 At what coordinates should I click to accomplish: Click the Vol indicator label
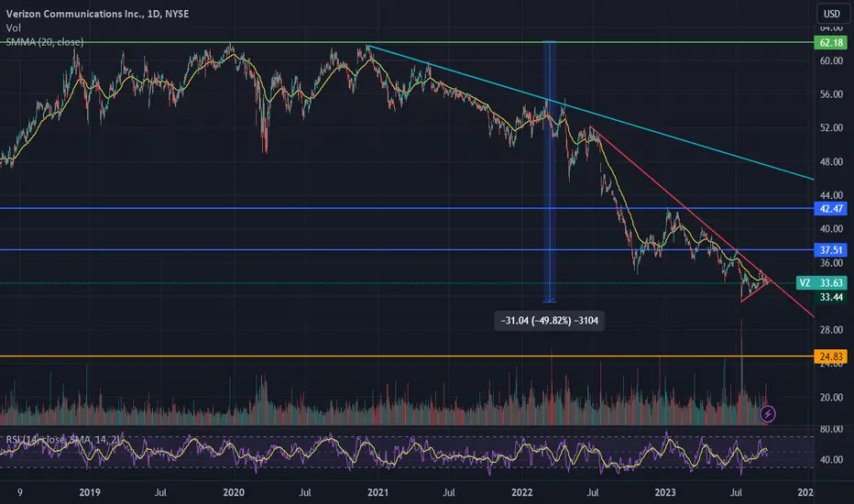point(13,27)
